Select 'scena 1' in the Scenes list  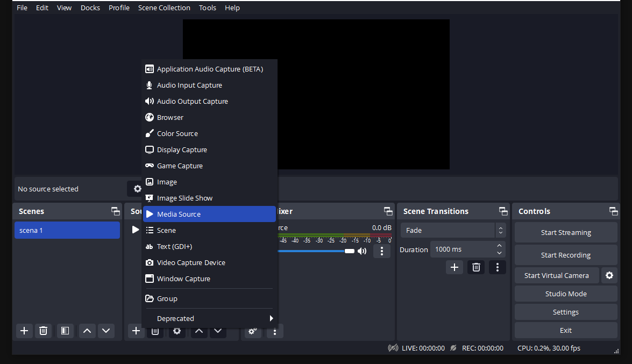coord(67,230)
